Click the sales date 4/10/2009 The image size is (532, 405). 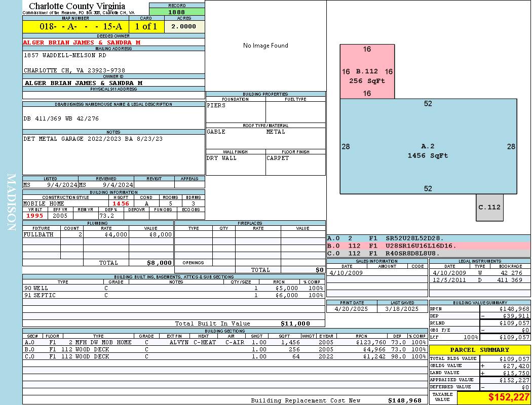pyautogui.click(x=346, y=273)
